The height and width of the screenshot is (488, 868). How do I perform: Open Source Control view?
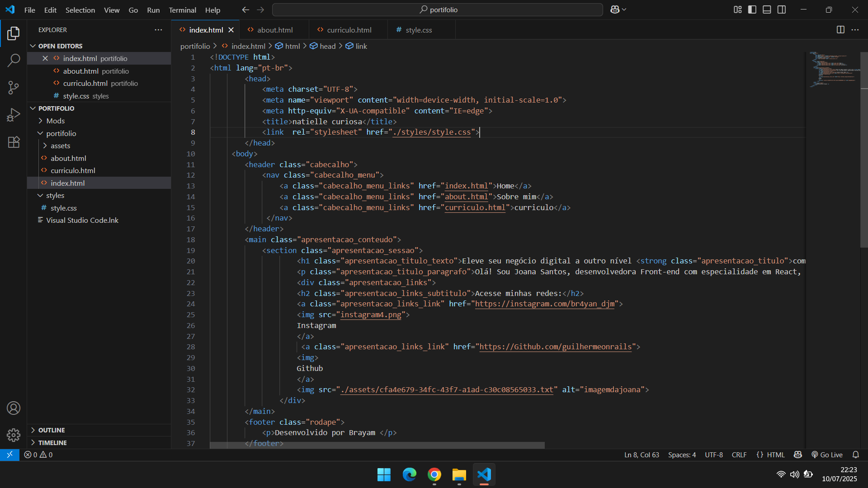[x=14, y=87]
